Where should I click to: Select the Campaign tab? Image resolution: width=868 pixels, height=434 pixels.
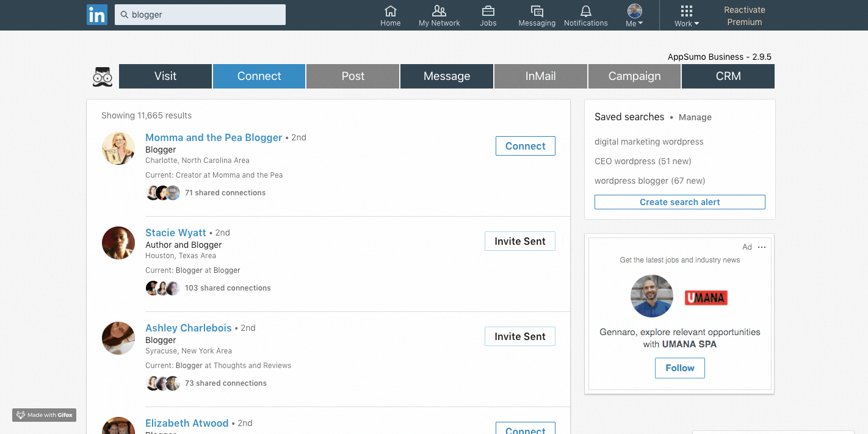point(634,76)
